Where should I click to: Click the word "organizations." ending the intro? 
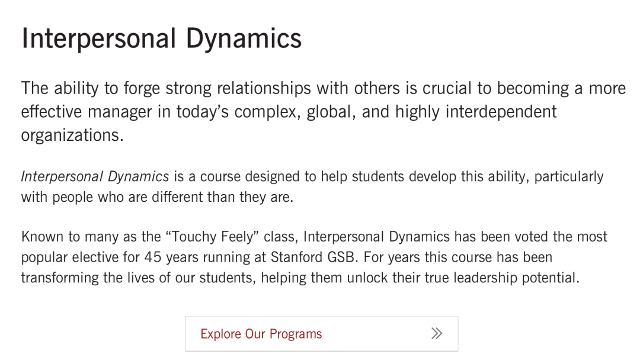click(x=72, y=135)
